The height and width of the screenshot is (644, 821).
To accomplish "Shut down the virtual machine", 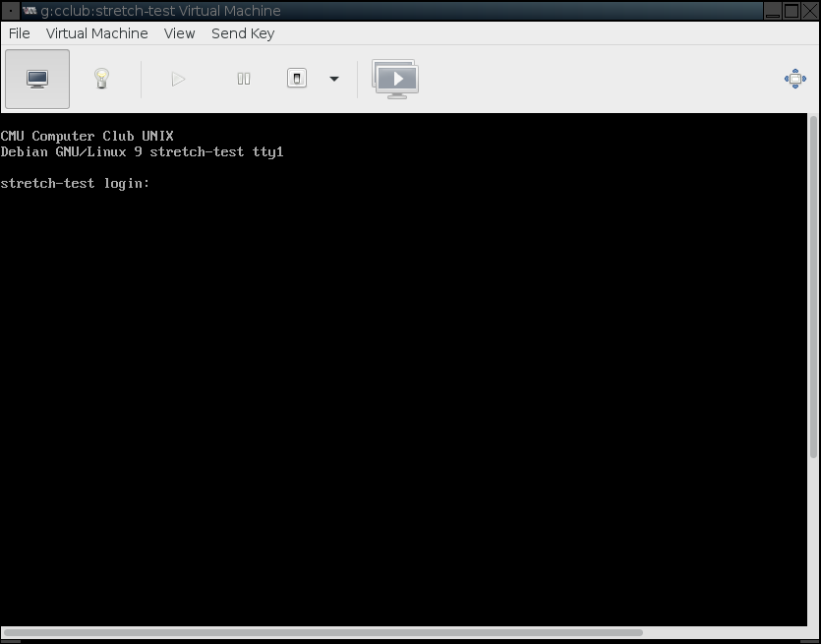I will 297,79.
